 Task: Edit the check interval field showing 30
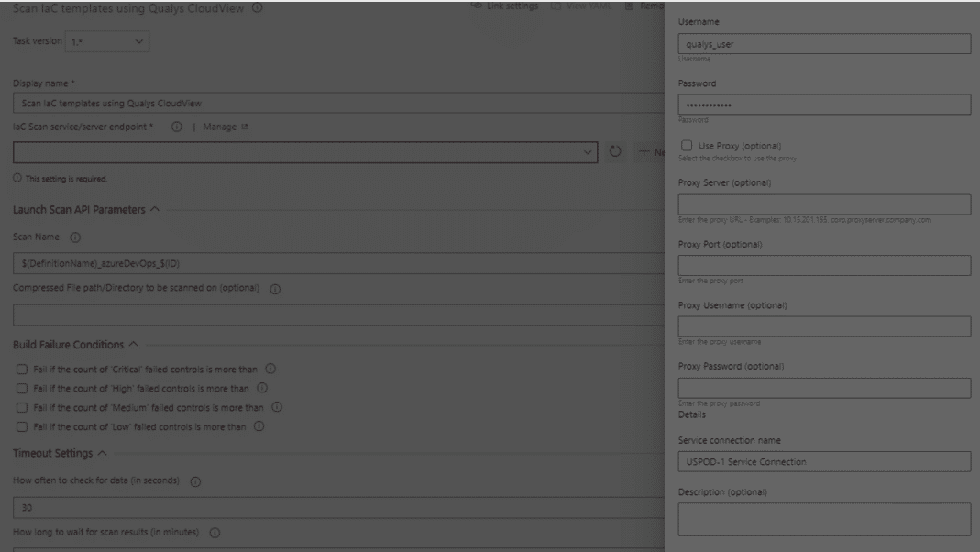[338, 508]
